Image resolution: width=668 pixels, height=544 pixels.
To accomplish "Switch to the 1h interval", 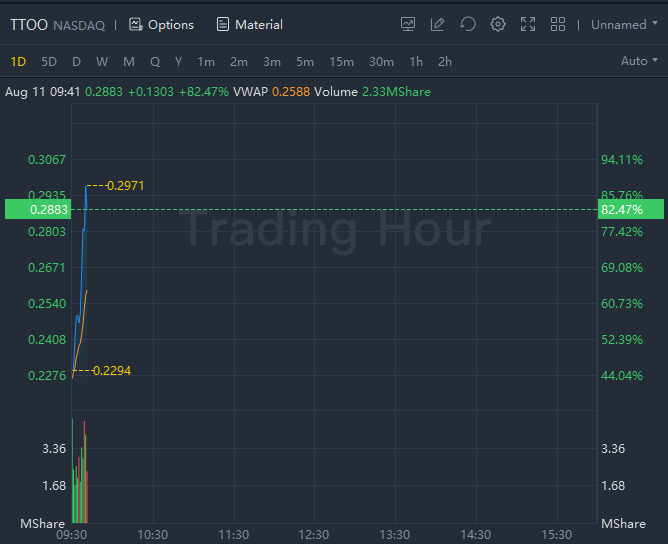I will 416,62.
